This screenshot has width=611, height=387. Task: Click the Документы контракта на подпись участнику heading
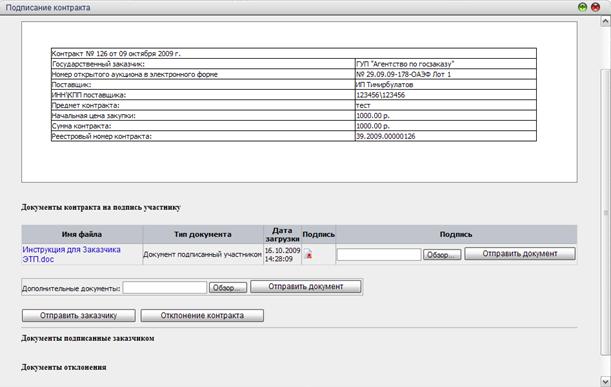pos(101,207)
